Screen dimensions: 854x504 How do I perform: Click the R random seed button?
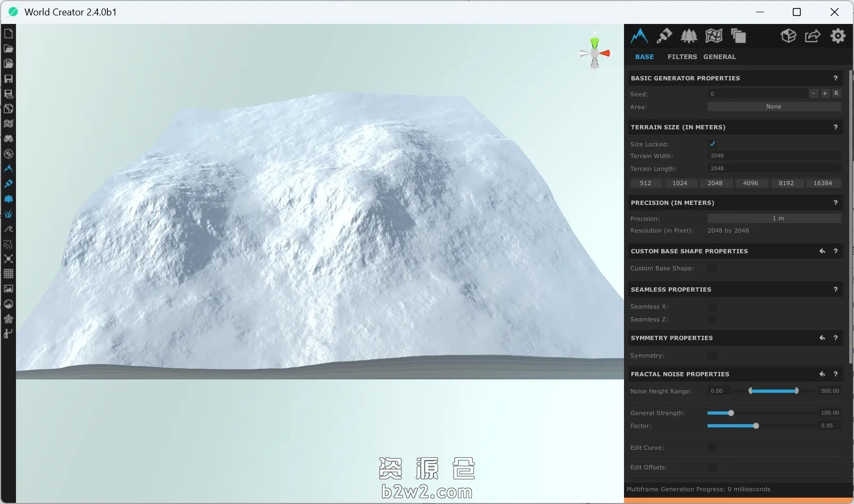coord(836,94)
